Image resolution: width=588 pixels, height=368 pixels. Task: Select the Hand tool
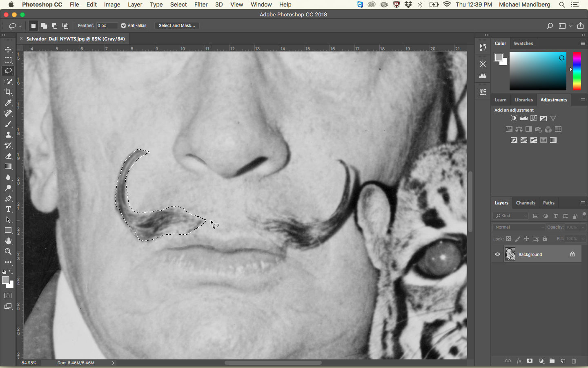8,241
